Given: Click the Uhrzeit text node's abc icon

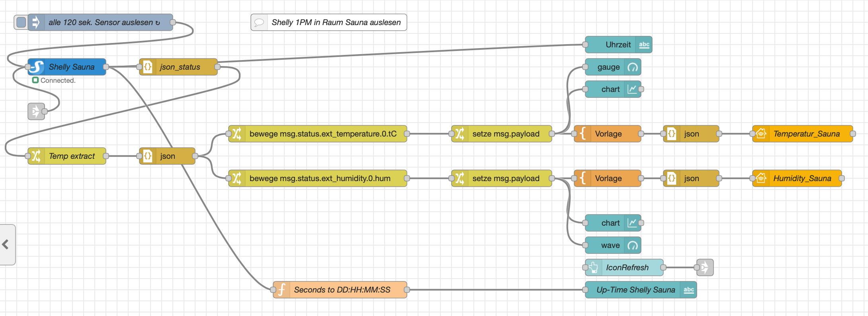Looking at the screenshot, I should coord(644,45).
